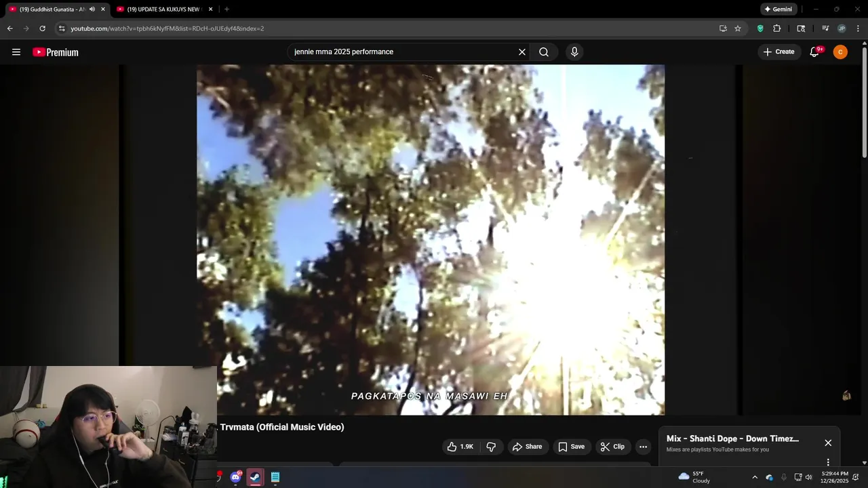Share the Trvmata video
868x488 pixels.
[527, 447]
